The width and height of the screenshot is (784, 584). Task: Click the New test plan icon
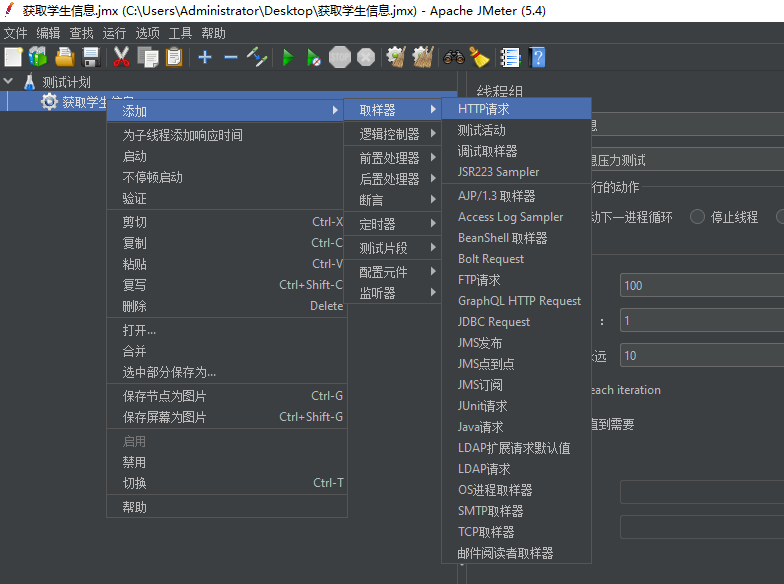pyautogui.click(x=14, y=57)
